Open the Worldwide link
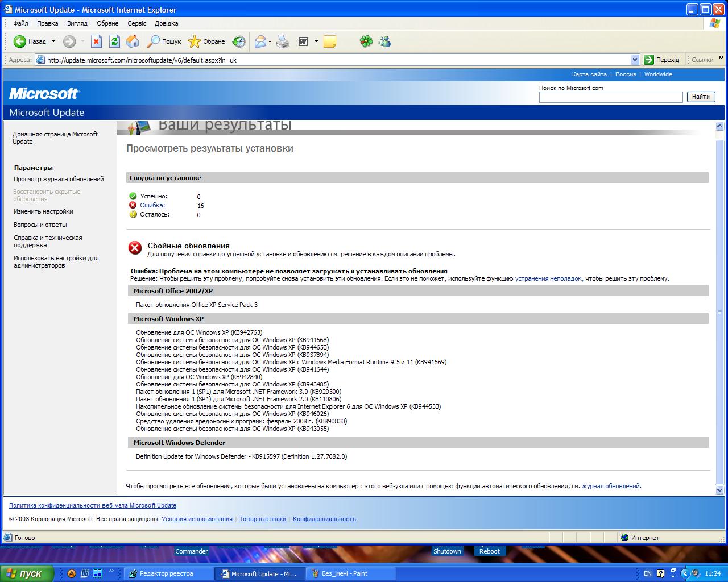Viewport: 728px width, 582px height. pyautogui.click(x=658, y=74)
